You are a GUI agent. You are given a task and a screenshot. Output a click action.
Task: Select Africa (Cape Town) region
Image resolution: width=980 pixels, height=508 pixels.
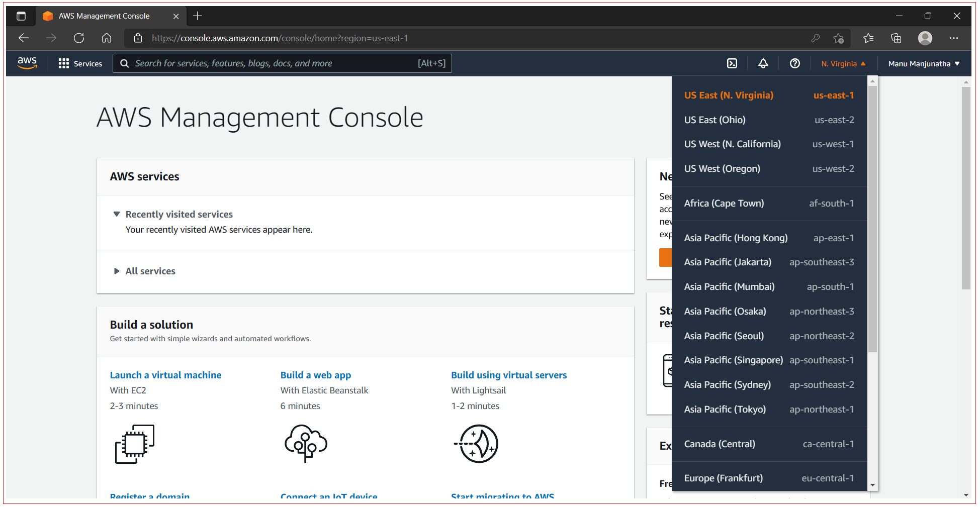[769, 204]
